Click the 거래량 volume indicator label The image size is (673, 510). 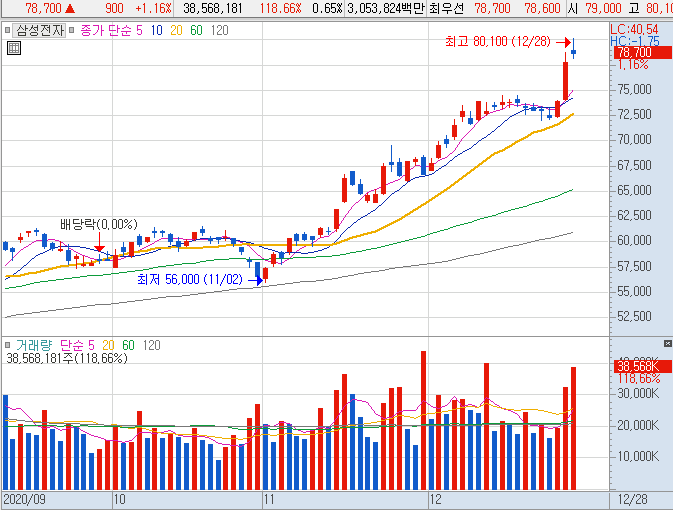coord(34,345)
